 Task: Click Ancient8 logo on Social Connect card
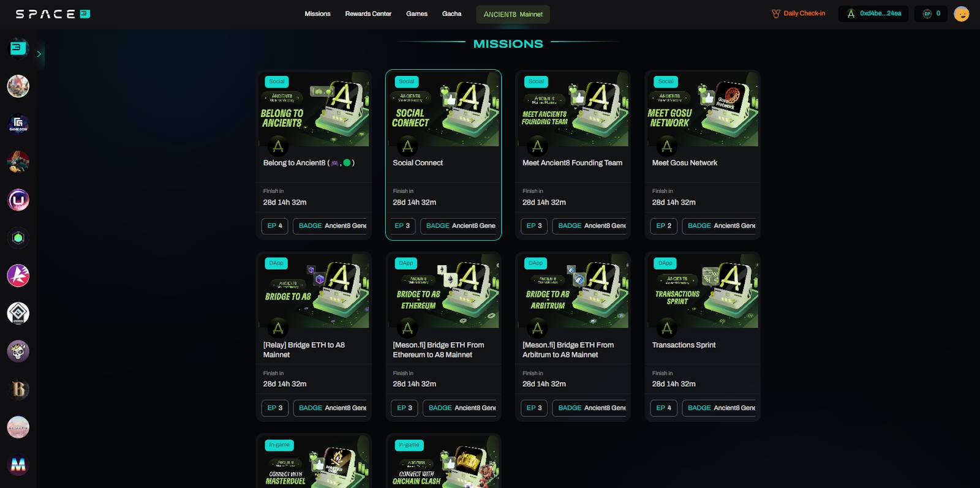tap(407, 146)
